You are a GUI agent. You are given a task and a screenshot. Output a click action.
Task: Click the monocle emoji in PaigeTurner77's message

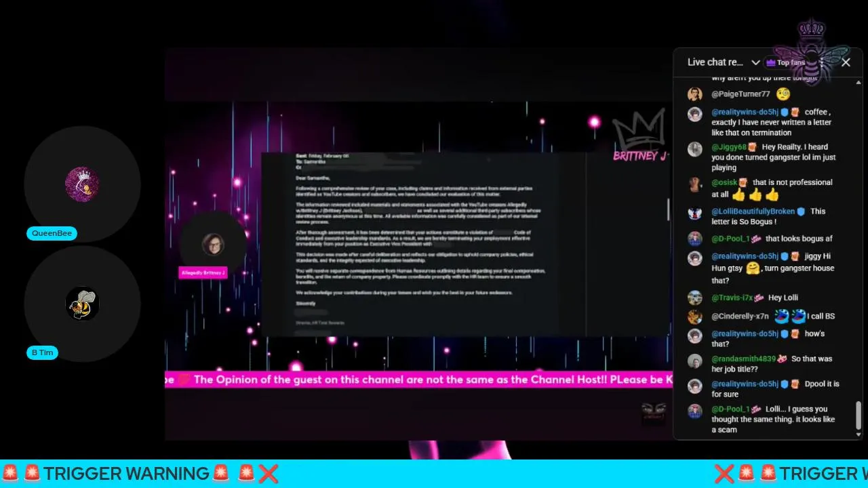783,94
